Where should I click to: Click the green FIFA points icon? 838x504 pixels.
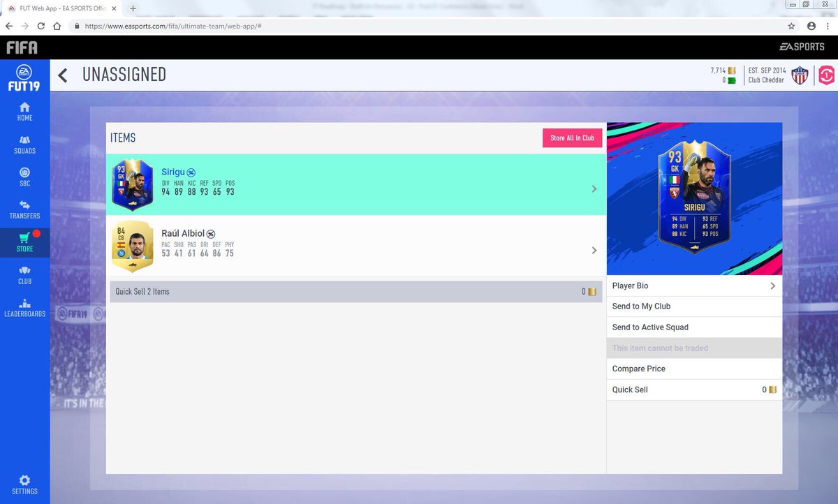click(x=732, y=80)
